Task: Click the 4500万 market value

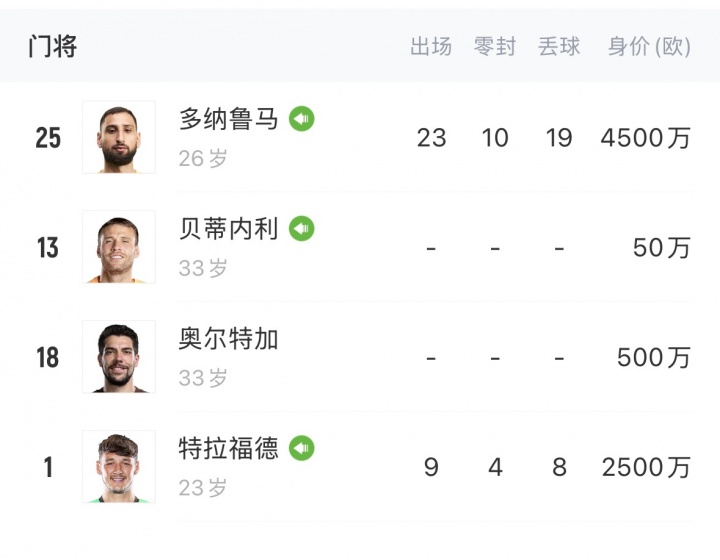Action: [645, 138]
